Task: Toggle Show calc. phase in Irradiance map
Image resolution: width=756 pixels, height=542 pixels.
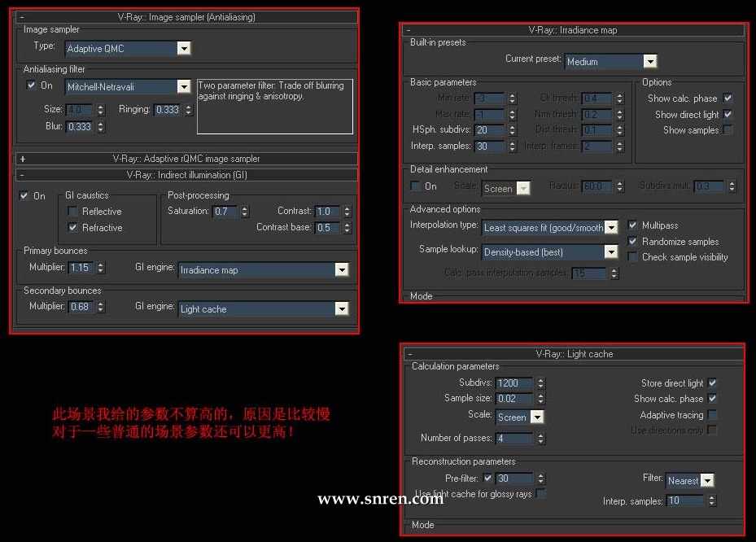Action: (728, 98)
